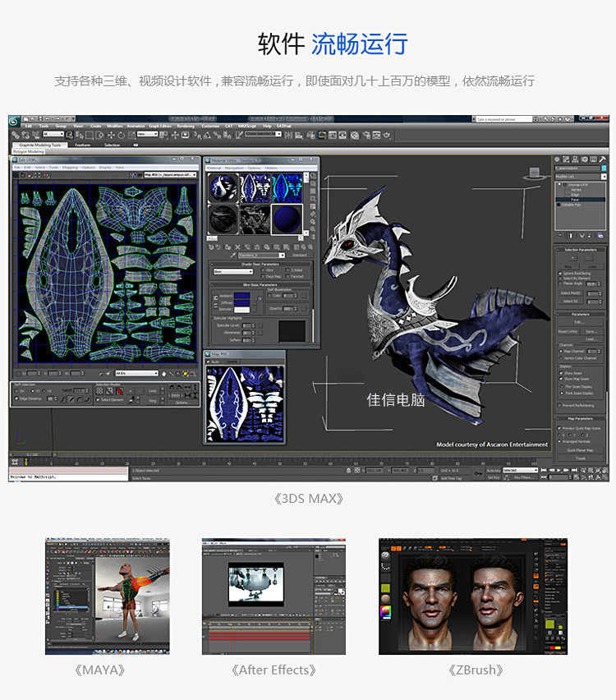616x700 pixels.
Task: Open the reference coordinate View dropdown
Action: pyautogui.click(x=147, y=134)
